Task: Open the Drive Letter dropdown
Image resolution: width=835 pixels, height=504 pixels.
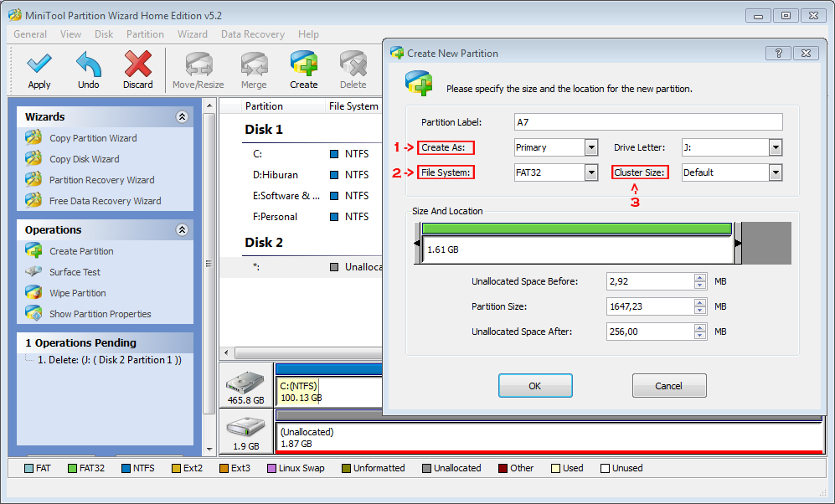Action: pos(776,147)
